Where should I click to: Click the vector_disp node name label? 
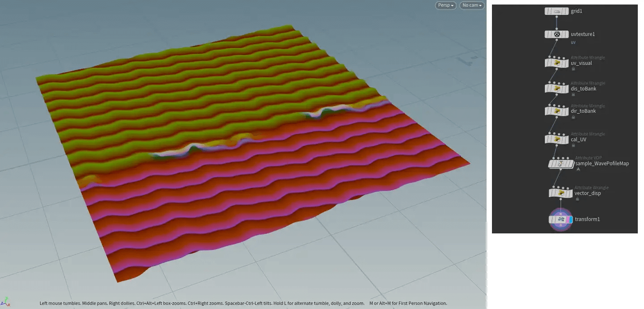click(588, 193)
